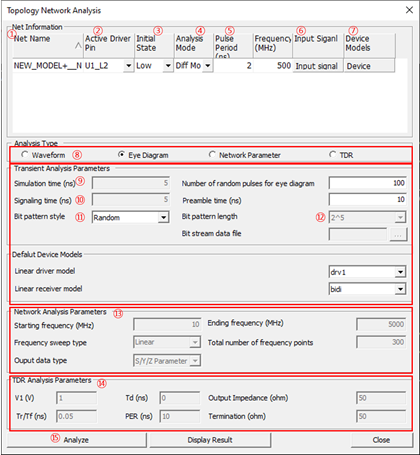Click the Initial State column header
The height and width of the screenshot is (455, 420).
click(154, 45)
